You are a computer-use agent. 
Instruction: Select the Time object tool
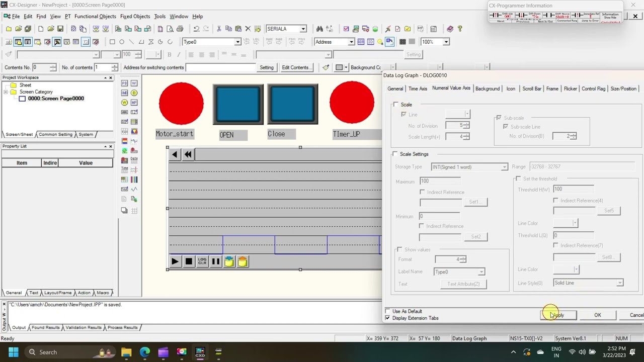coord(124,169)
